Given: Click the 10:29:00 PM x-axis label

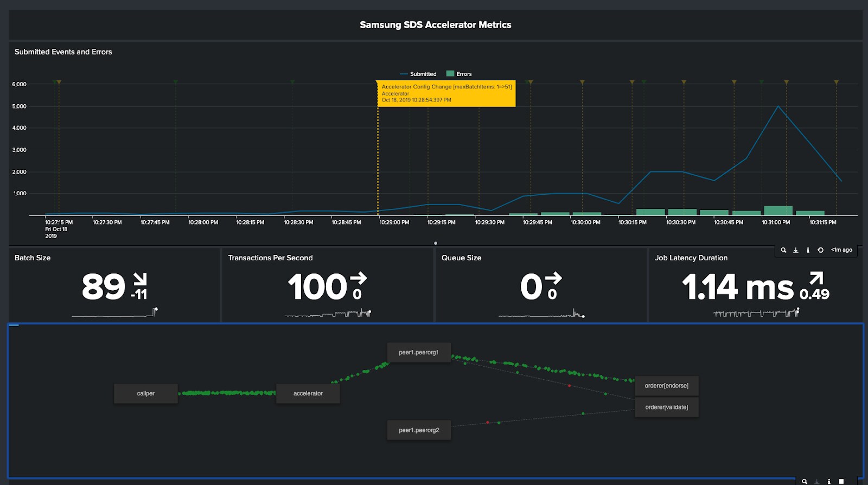Looking at the screenshot, I should pos(394,222).
